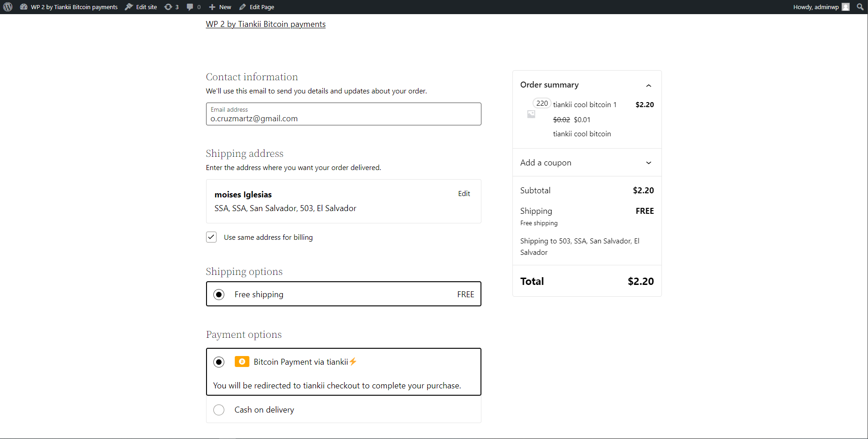868x439 pixels.
Task: Open the adminwp avatar icon
Action: coord(846,7)
